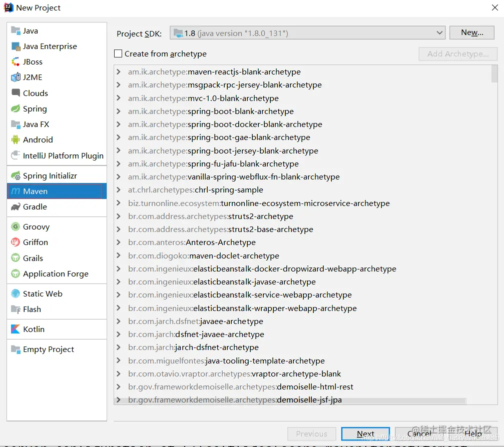
Task: Pick the J2ME project icon
Action: [x=16, y=77]
